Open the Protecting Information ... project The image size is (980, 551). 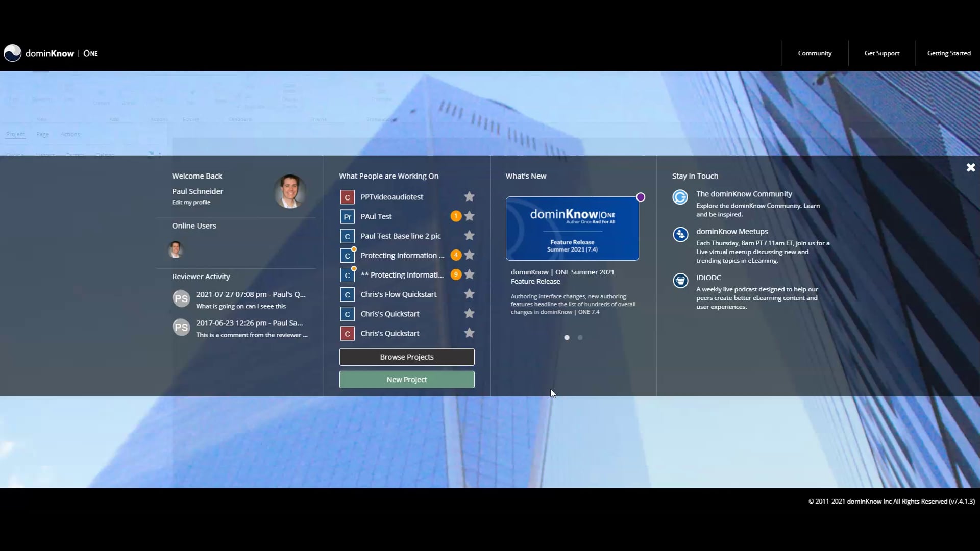[402, 255]
